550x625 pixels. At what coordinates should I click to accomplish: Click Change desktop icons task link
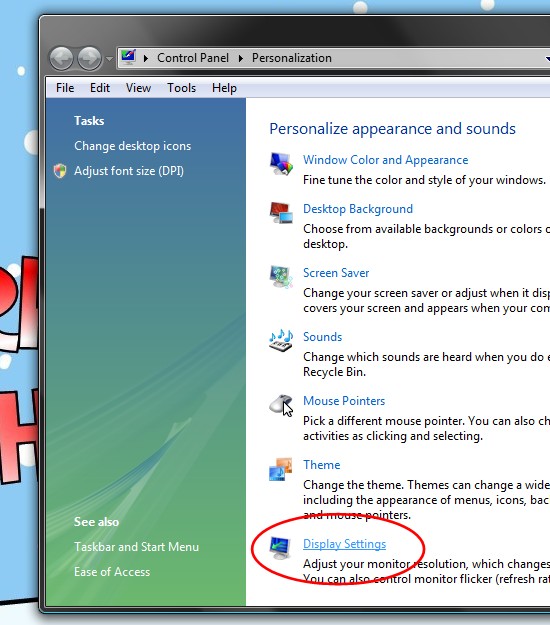(x=133, y=146)
